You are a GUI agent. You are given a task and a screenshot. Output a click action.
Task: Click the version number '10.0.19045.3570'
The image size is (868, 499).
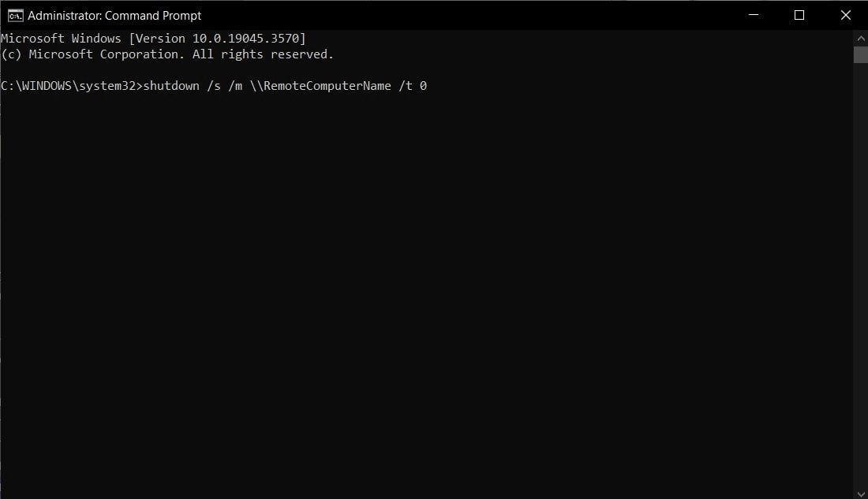[x=245, y=38]
